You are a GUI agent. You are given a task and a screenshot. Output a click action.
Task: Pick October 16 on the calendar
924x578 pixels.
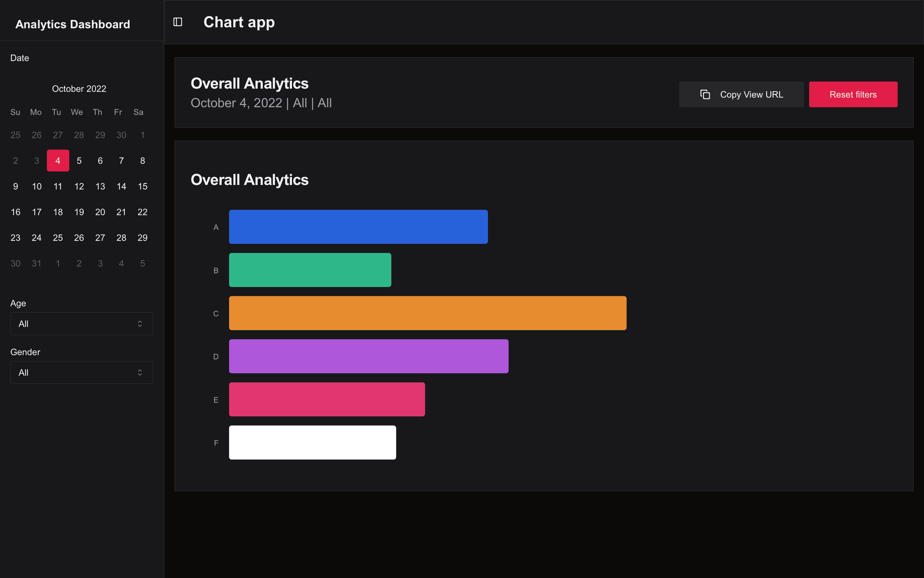pyautogui.click(x=16, y=212)
